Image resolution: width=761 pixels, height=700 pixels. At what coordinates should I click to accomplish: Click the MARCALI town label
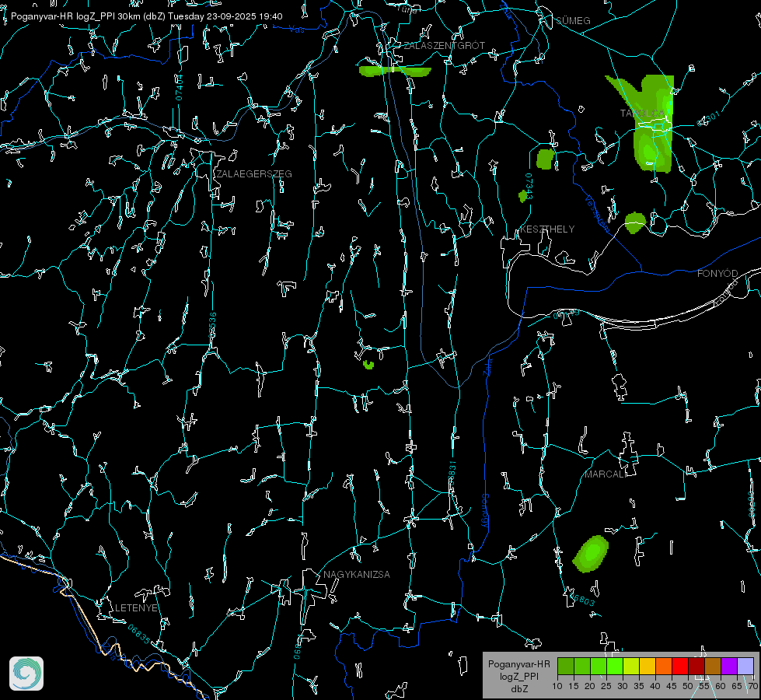pos(605,474)
